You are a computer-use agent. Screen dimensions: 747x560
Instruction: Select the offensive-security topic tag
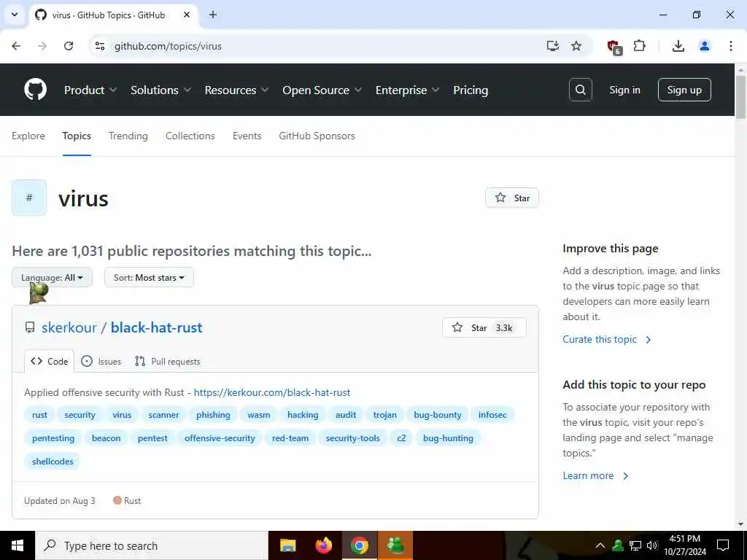220,438
